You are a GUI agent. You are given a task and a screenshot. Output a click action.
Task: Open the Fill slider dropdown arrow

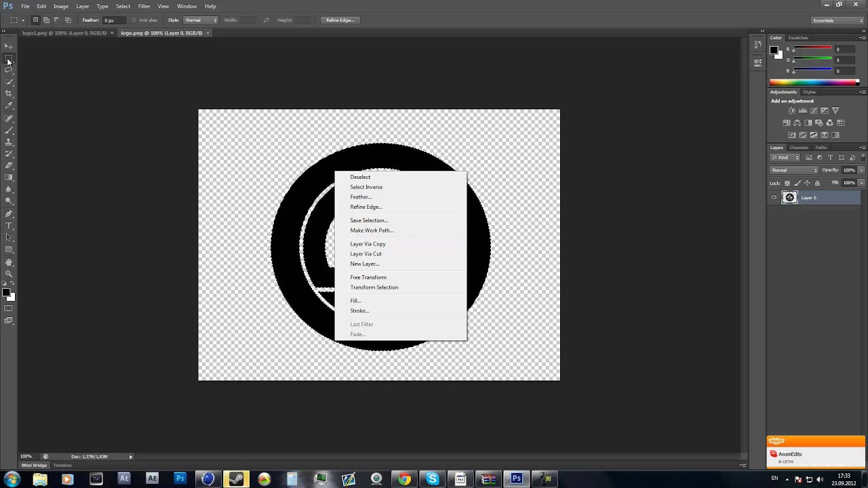861,183
